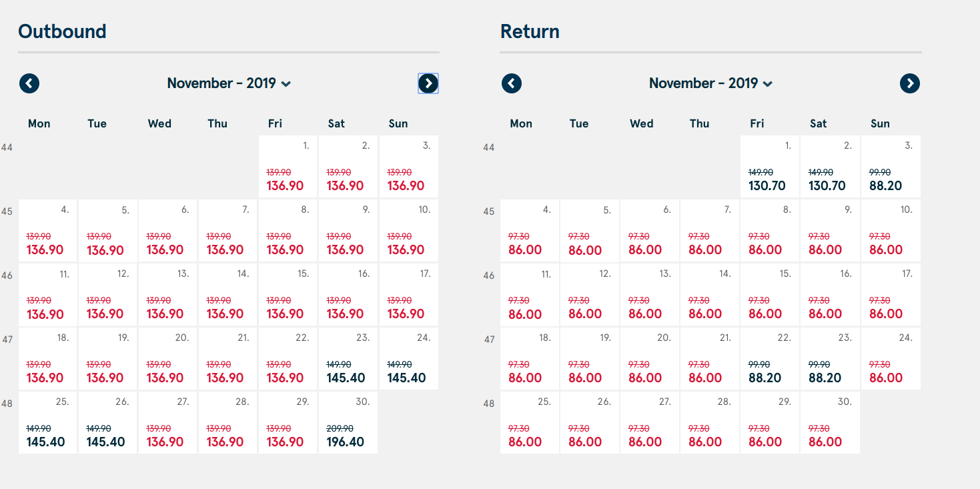Screen dimensions: 980x489
Task: Select Outbound November 1 fare 136.90
Action: 288,167
